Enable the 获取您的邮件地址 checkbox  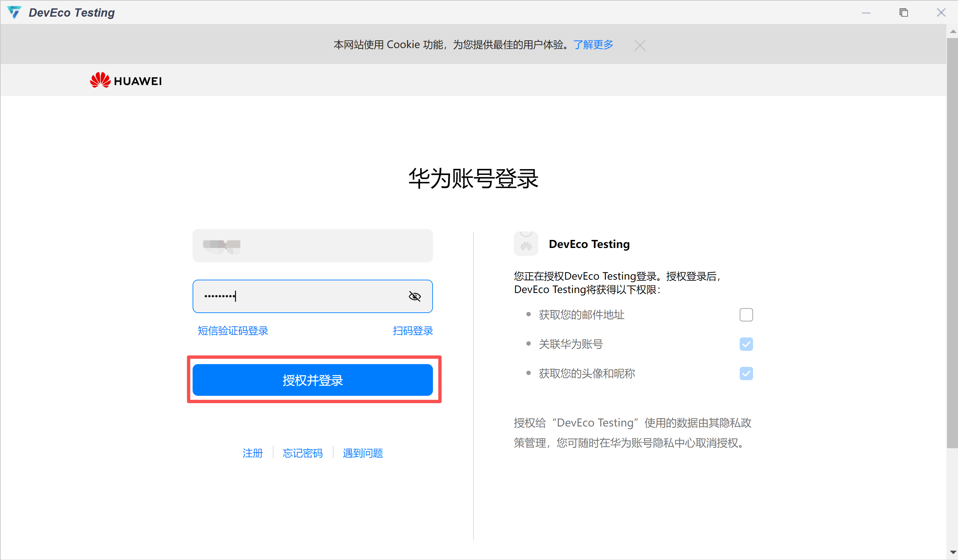click(x=746, y=314)
